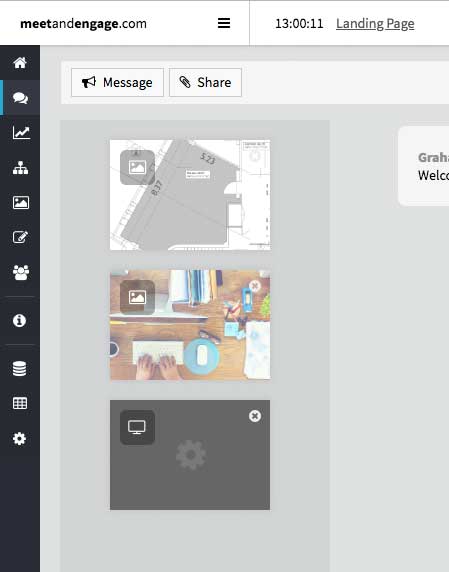The image size is (449, 572).
Task: Select the chat bubbles sidebar icon
Action: click(x=20, y=98)
